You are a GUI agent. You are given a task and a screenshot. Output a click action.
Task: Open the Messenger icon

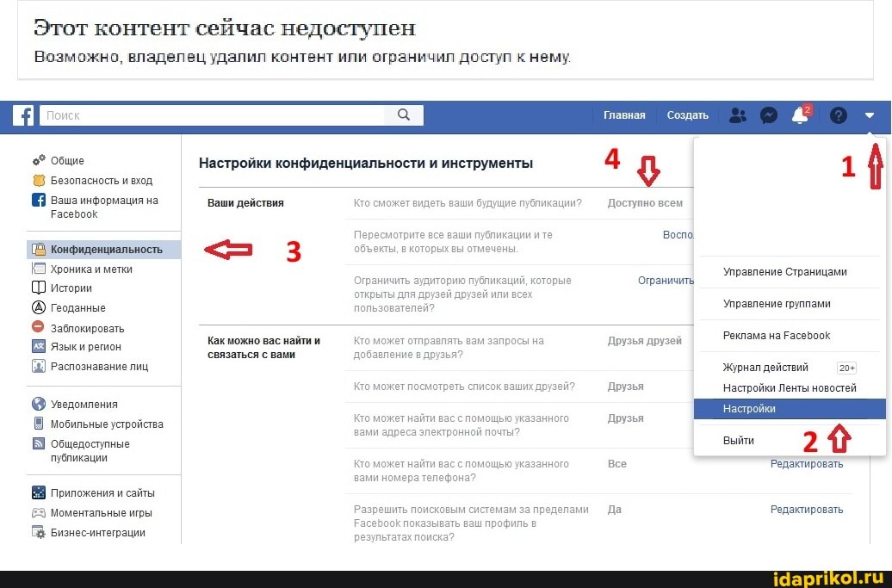coord(769,115)
